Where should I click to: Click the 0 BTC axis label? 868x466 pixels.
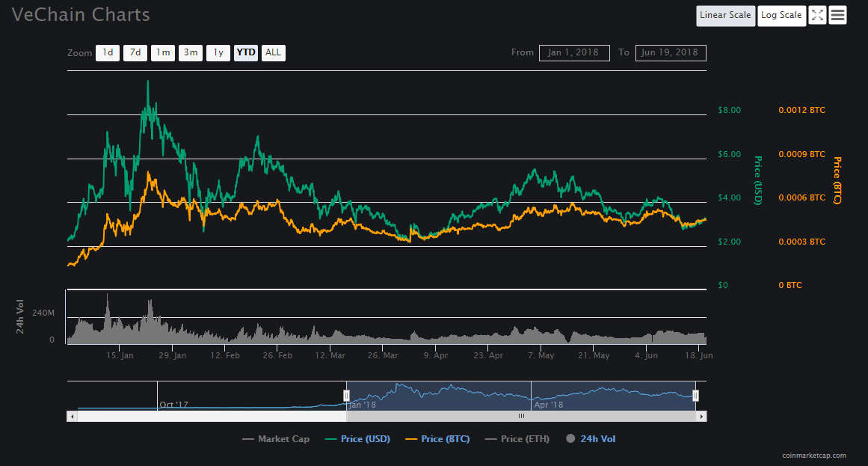click(x=790, y=286)
